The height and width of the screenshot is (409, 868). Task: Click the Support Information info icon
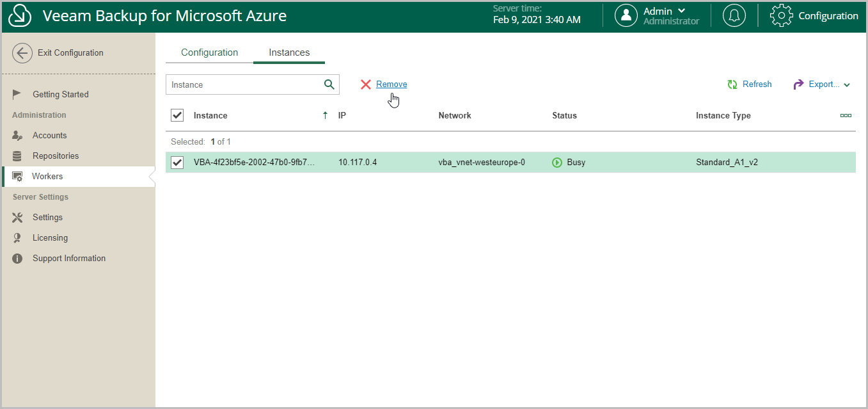18,258
